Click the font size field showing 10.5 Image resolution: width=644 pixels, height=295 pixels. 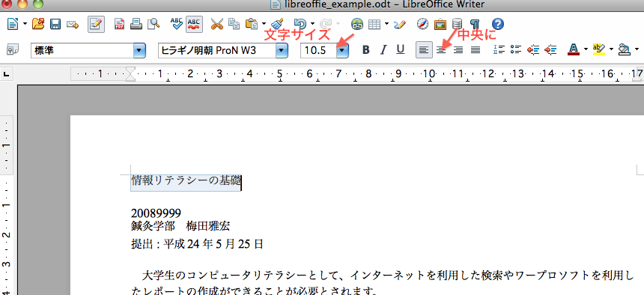(x=319, y=50)
